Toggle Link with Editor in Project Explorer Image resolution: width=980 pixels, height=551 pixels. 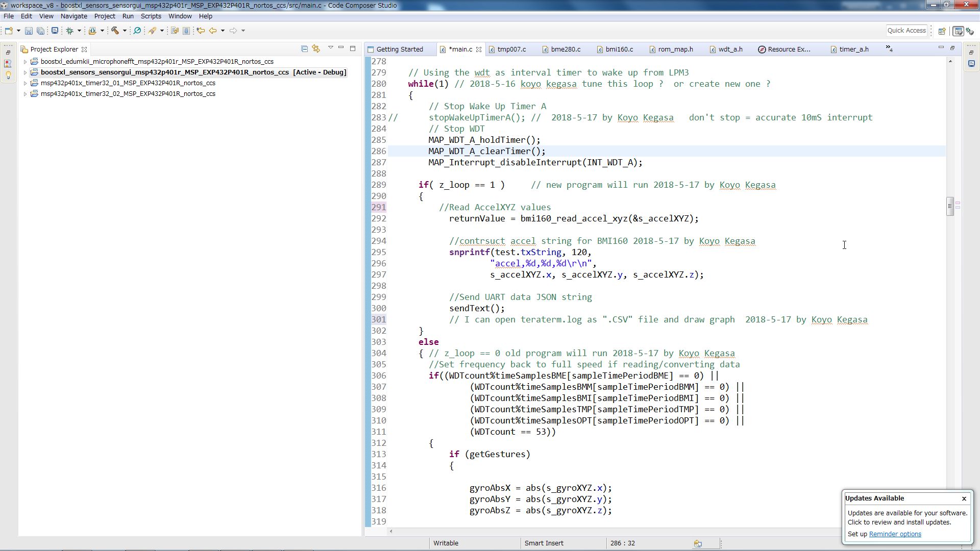click(x=316, y=49)
